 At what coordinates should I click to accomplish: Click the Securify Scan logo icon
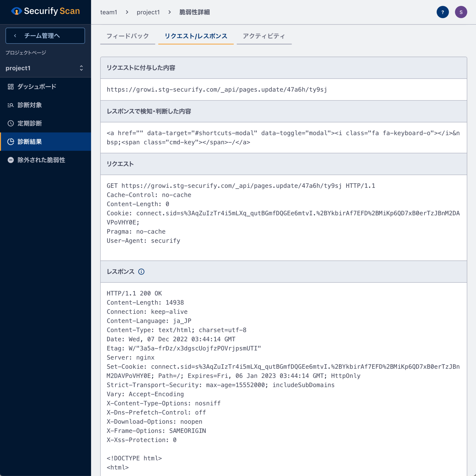point(16,11)
